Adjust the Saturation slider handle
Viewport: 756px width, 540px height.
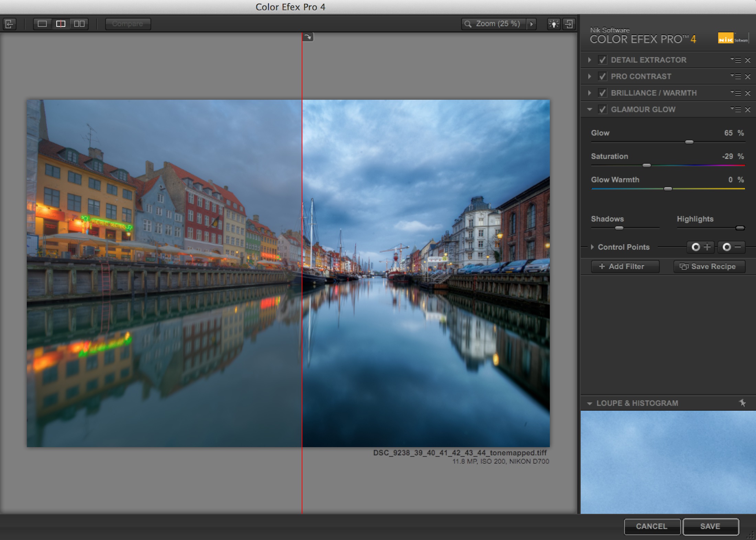(646, 165)
